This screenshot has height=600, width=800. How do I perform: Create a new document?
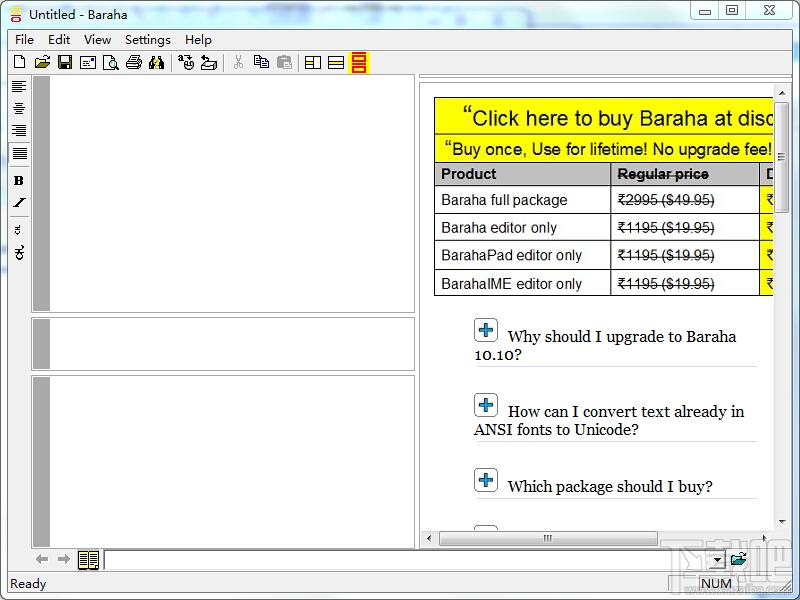point(19,62)
